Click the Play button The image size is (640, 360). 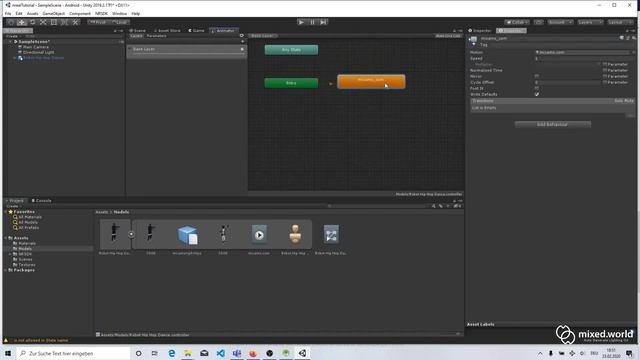[x=301, y=22]
